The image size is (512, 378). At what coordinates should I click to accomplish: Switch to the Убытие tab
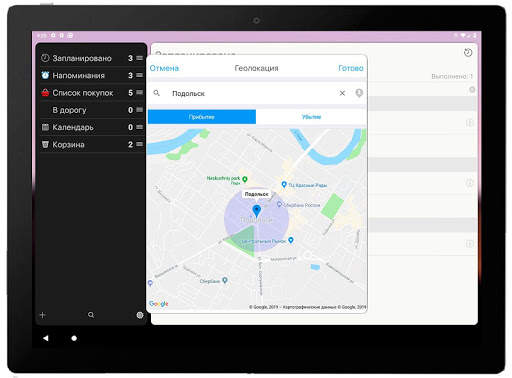pyautogui.click(x=311, y=117)
